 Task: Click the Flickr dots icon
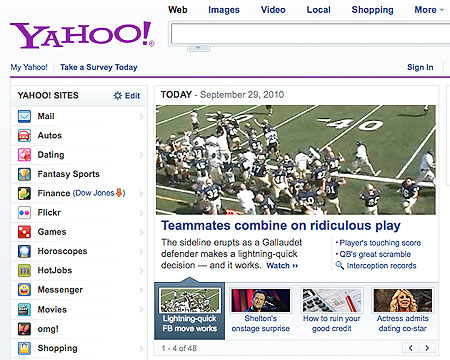tap(24, 213)
